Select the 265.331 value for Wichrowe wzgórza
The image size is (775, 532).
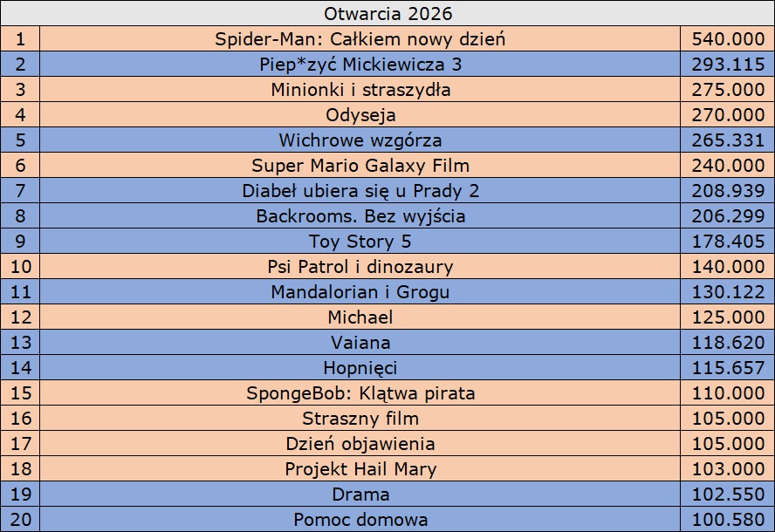pos(728,140)
